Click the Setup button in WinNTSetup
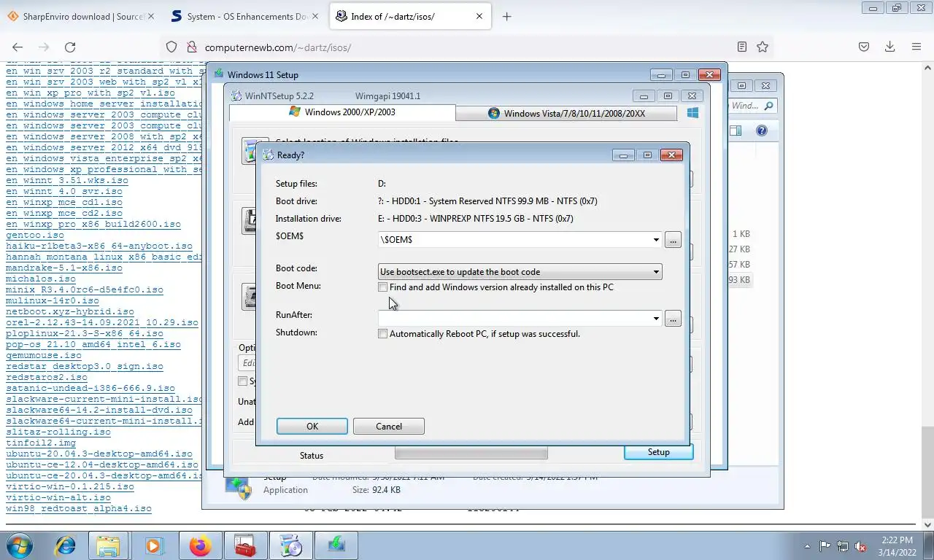Viewport: 934px width, 560px height. [658, 452]
